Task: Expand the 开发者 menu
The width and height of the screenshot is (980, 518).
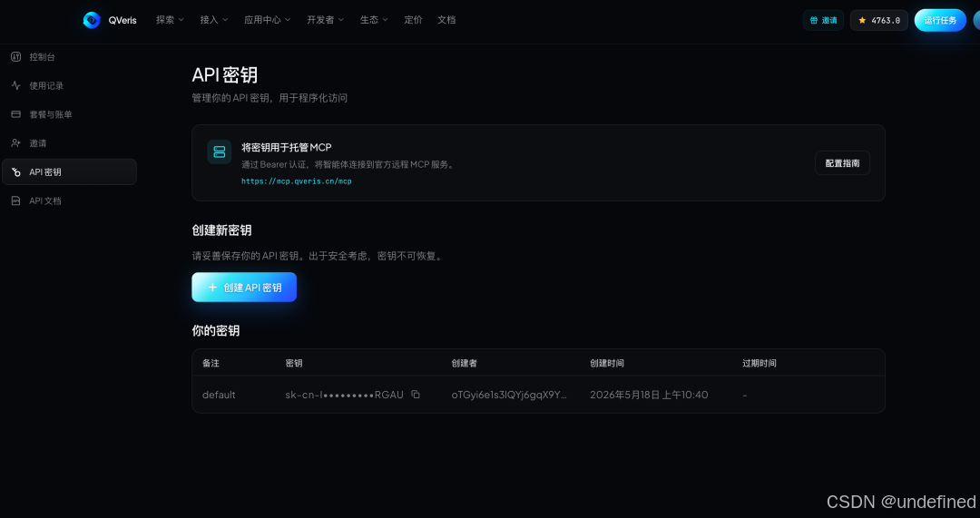Action: click(x=325, y=20)
